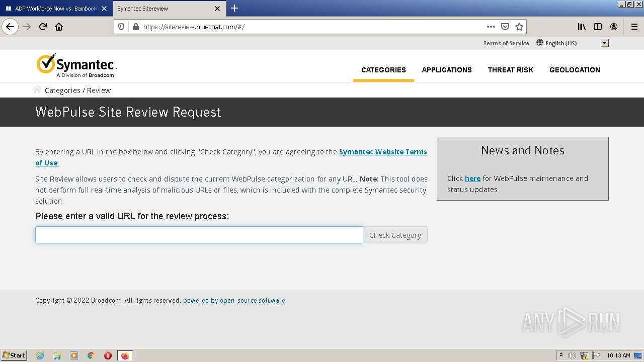Go back using the browser back arrow

click(10, 27)
